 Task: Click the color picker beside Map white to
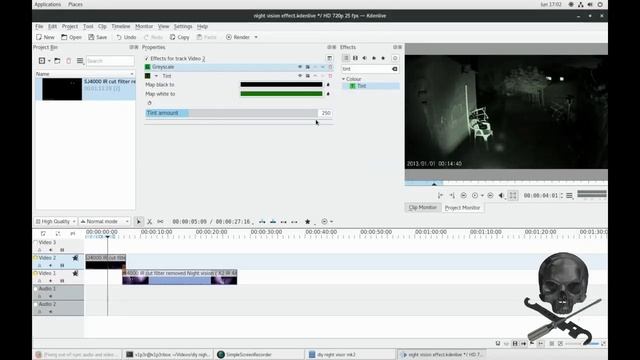328,94
